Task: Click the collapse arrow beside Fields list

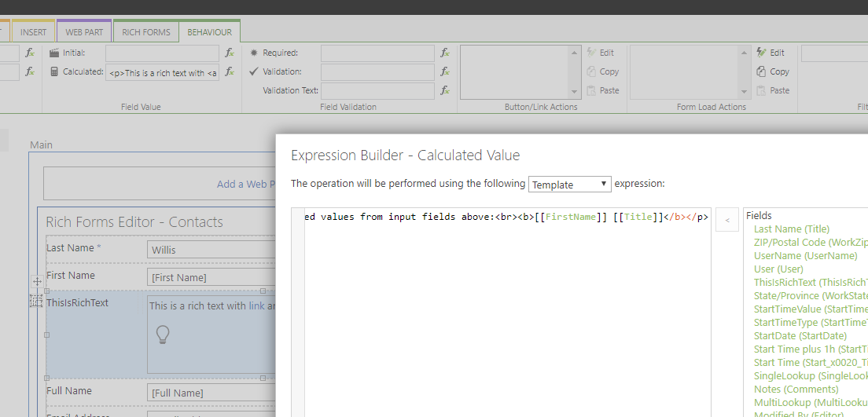Action: tap(726, 221)
